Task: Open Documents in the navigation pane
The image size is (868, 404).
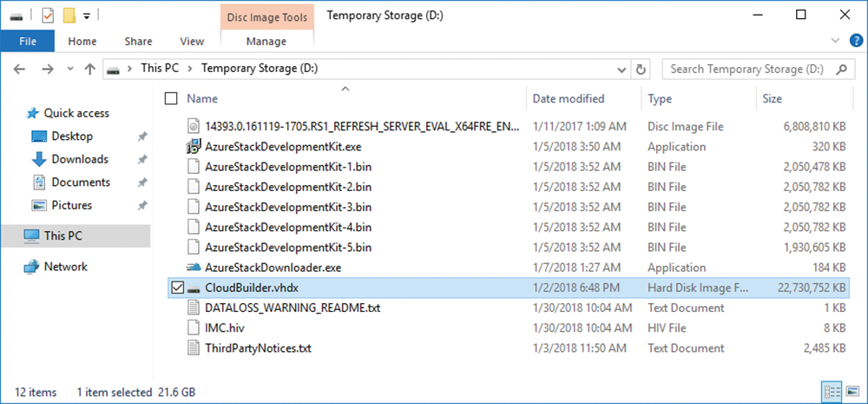Action: tap(81, 182)
